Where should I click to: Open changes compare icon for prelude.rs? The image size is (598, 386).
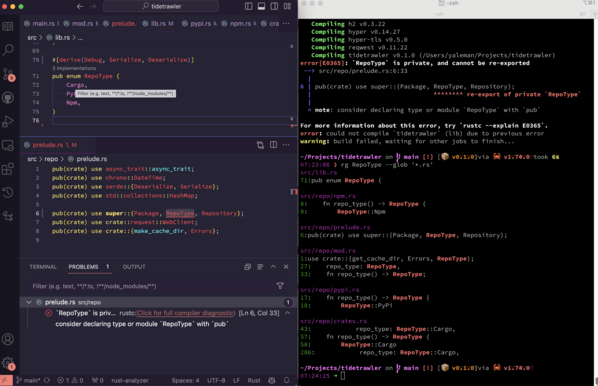pos(260,145)
